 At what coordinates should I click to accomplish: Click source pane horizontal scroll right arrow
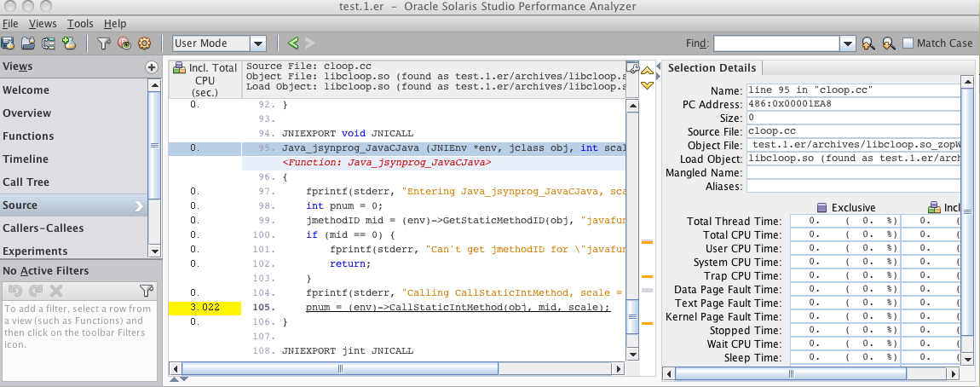(620, 369)
